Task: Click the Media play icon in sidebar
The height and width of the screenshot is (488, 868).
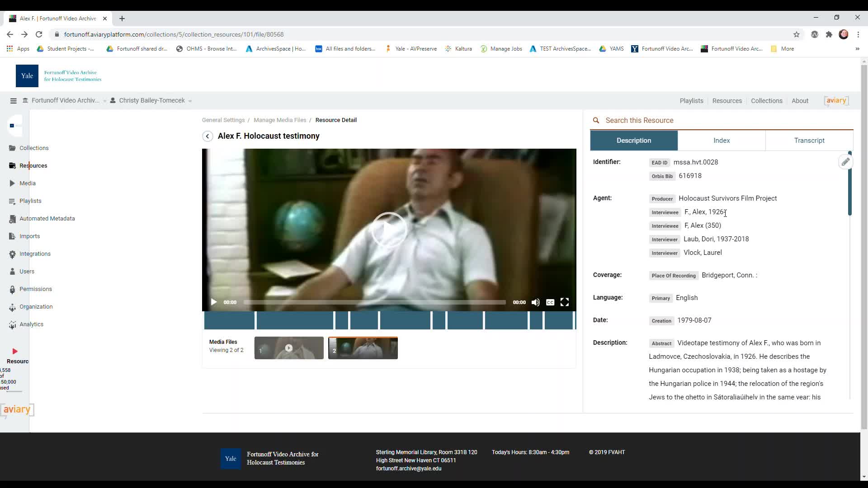Action: (12, 183)
